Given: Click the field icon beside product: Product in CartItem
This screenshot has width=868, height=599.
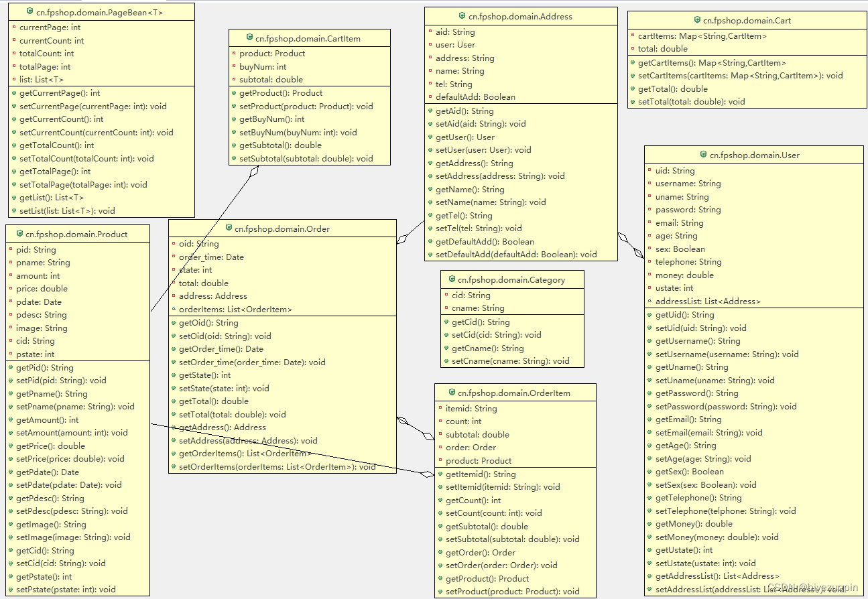Looking at the screenshot, I should click(x=234, y=54).
